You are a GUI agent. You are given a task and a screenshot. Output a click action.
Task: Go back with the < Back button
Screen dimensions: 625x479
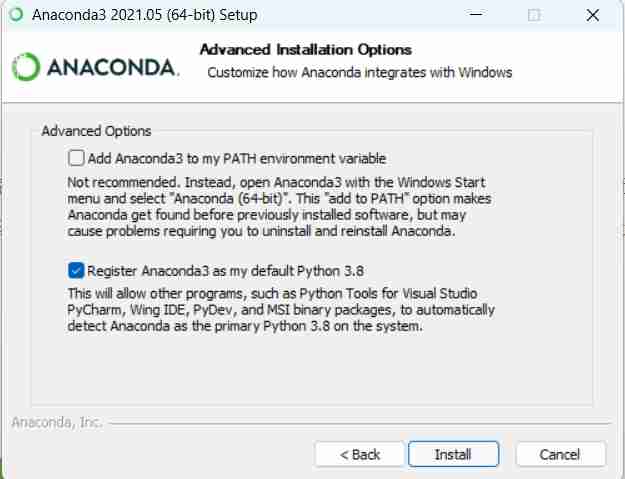click(x=360, y=454)
